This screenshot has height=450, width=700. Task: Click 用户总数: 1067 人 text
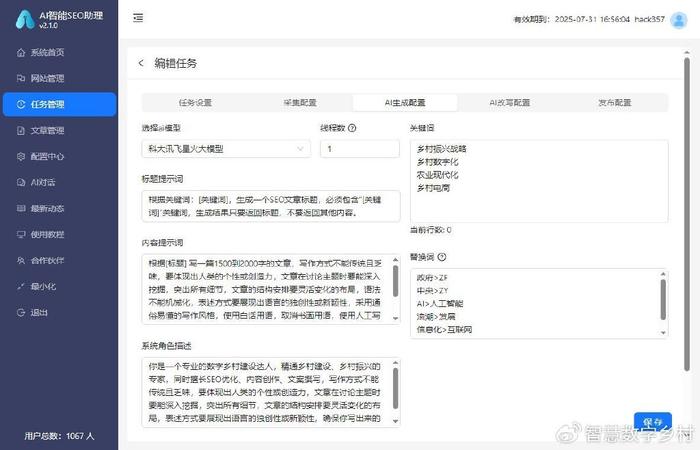(59, 436)
